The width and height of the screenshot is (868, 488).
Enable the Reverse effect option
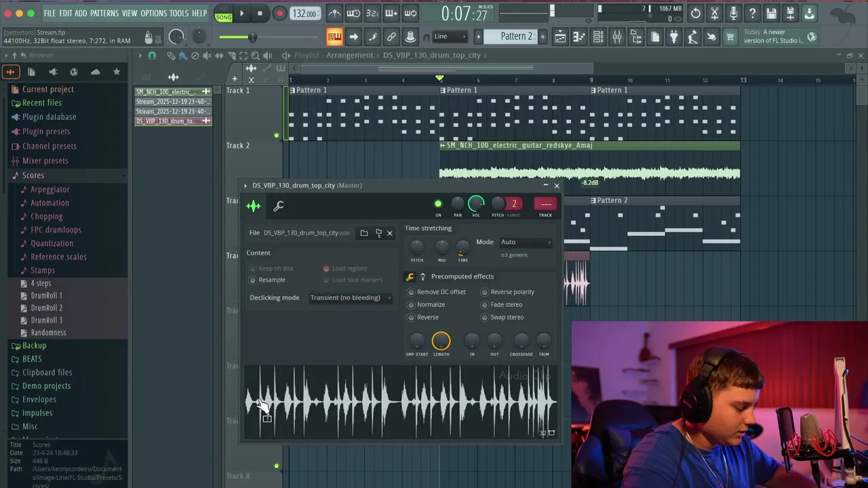422,317
